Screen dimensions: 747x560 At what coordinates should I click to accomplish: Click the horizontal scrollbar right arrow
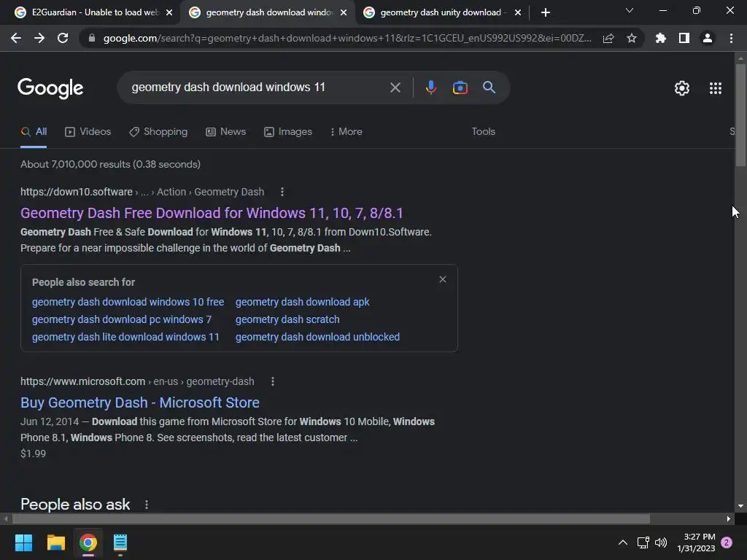[729, 518]
